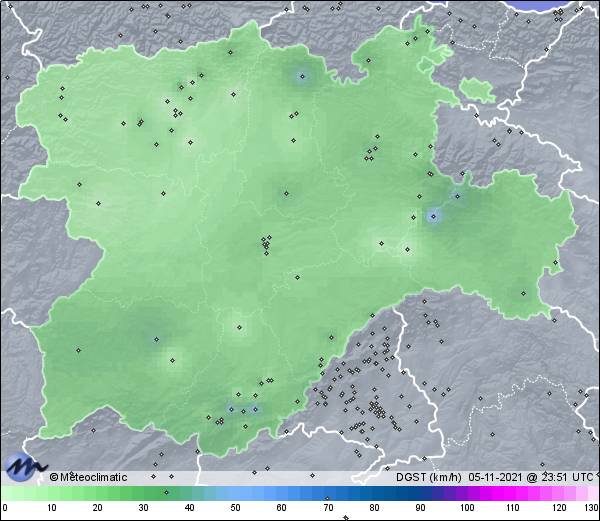Click the 130 value on the scale

(x=592, y=508)
